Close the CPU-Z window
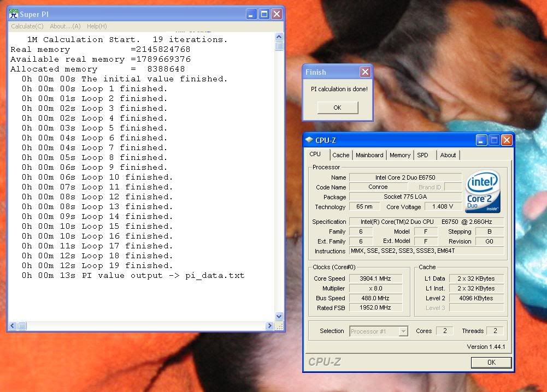This screenshot has width=547, height=392. 507,140
